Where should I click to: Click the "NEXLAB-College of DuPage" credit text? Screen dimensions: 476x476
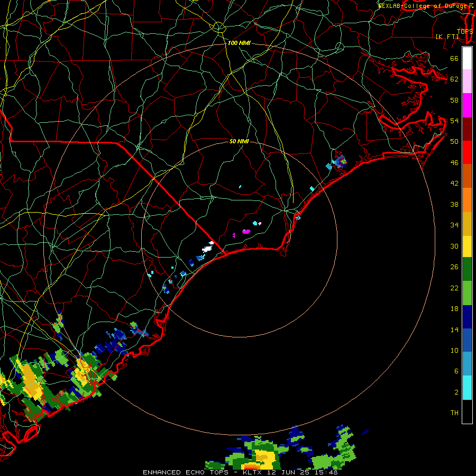coord(422,6)
